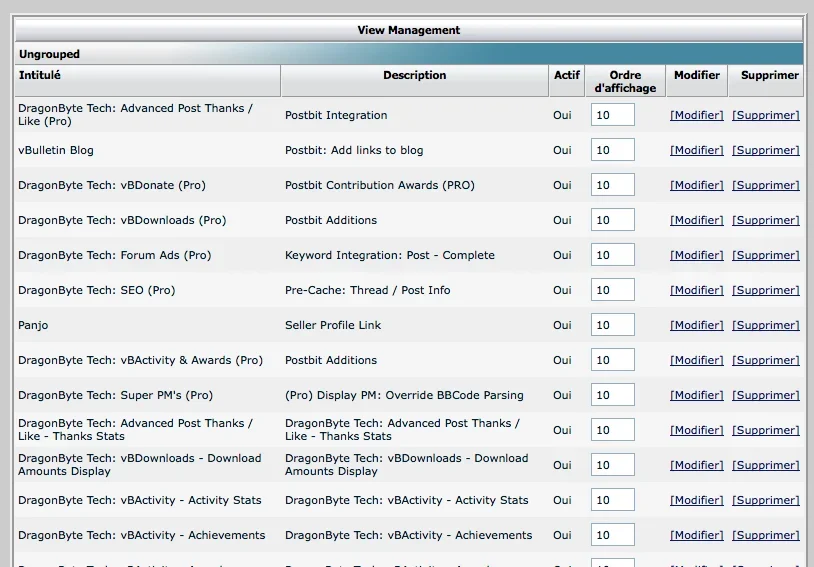This screenshot has width=814, height=567.
Task: Click Modifier for vBActivity - Achievements
Action: 696,535
